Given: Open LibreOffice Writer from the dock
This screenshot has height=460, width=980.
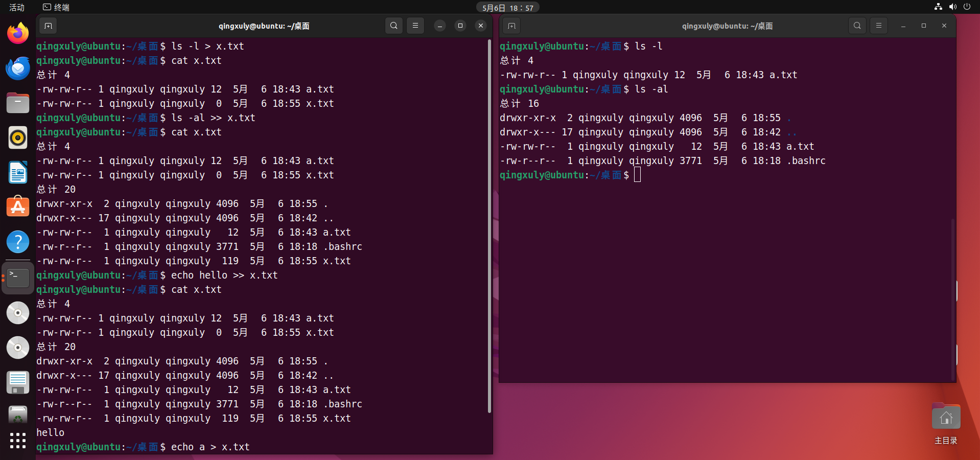Looking at the screenshot, I should point(18,173).
